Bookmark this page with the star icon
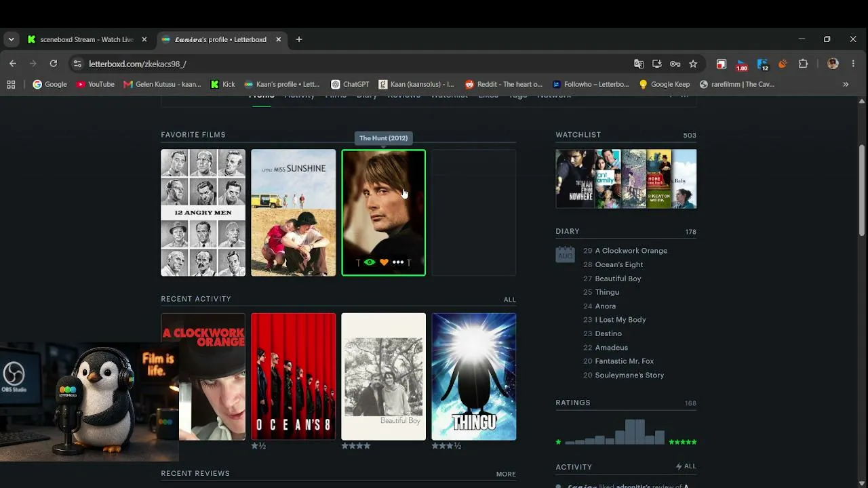This screenshot has width=868, height=488. [693, 64]
